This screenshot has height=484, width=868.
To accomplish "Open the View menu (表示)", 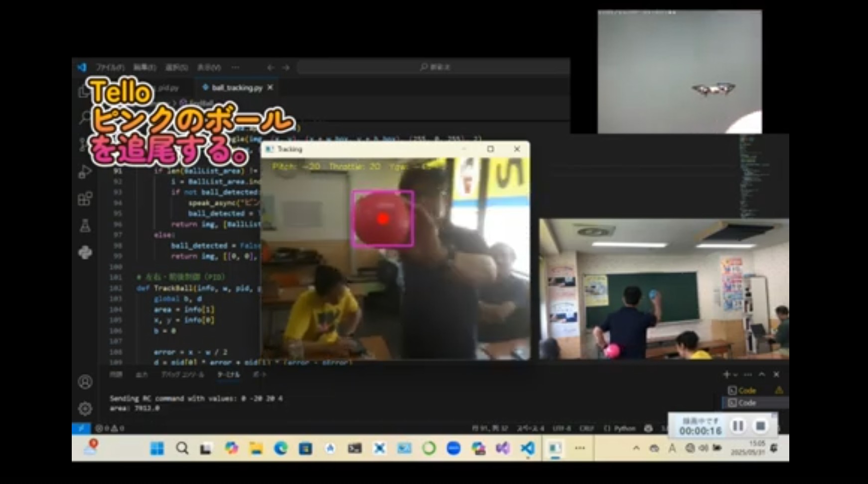I will (209, 67).
